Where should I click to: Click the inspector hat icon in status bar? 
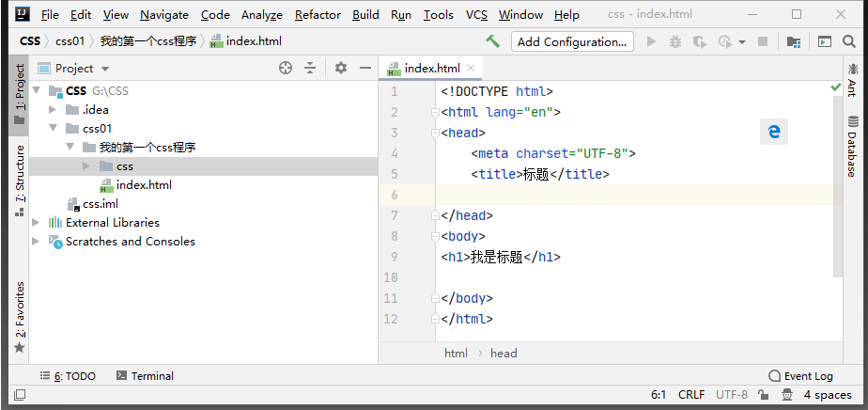(786, 395)
